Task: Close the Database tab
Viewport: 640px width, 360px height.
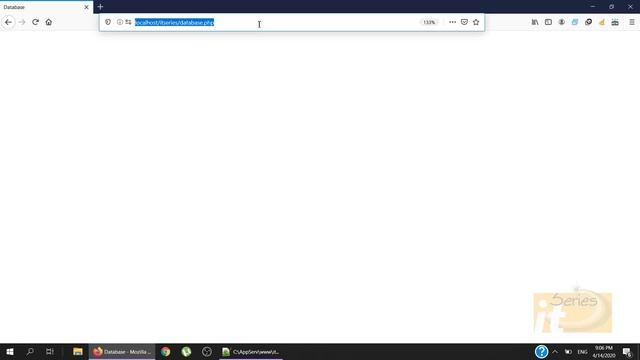Action: click(86, 7)
